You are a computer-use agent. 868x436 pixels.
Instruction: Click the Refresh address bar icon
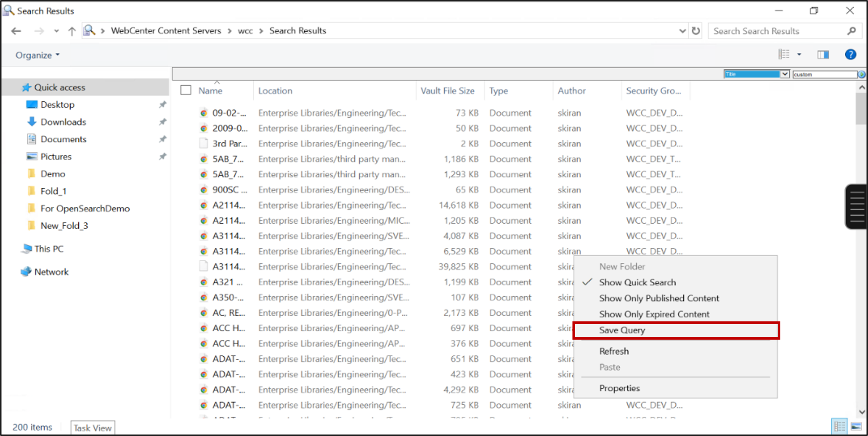coord(696,31)
